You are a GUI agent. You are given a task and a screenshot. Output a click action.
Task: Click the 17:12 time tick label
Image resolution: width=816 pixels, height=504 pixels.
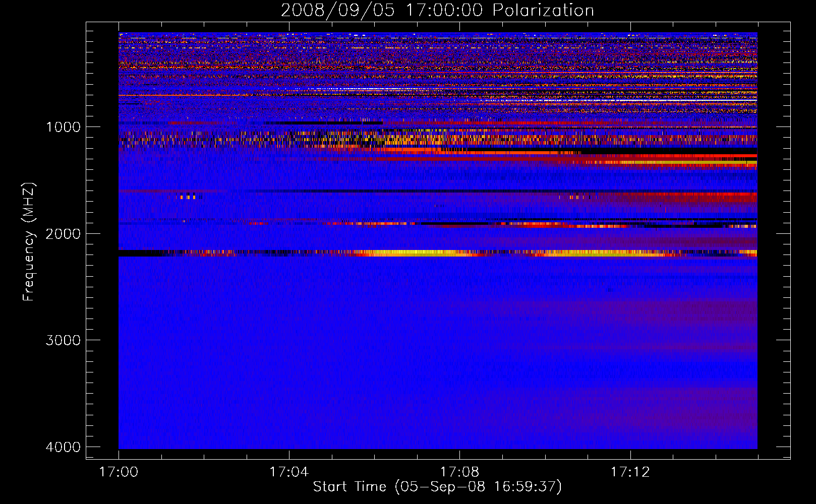point(630,472)
